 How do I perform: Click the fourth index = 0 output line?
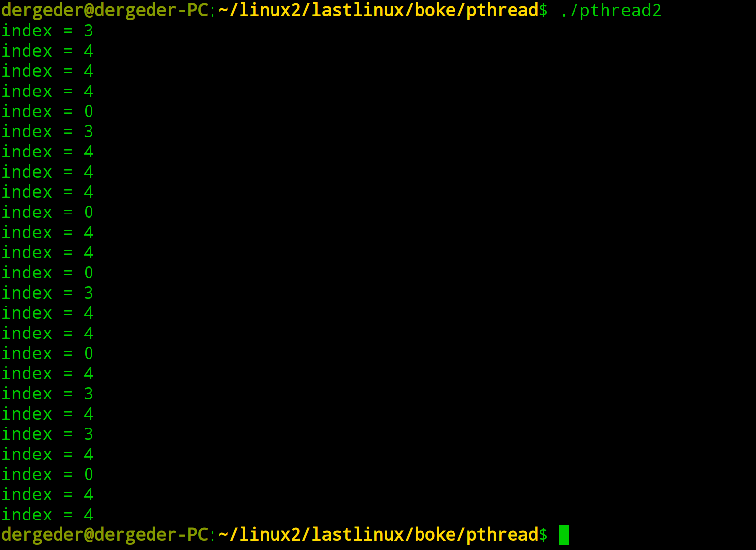47,354
